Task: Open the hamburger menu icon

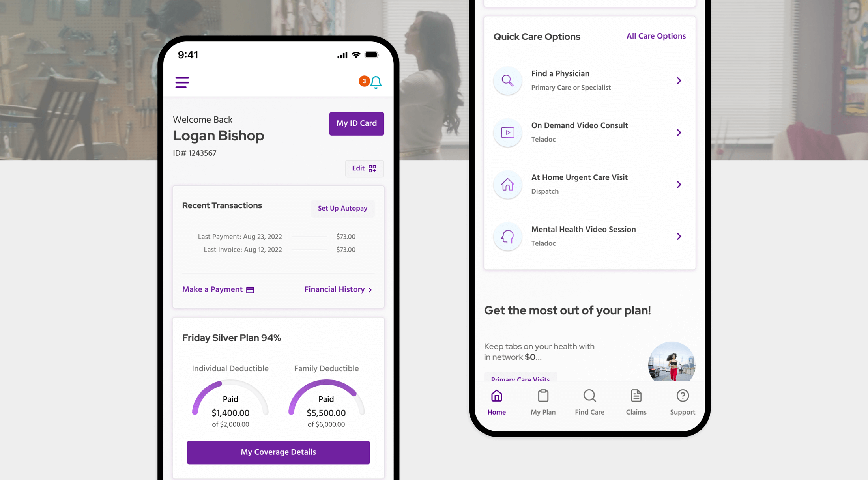Action: tap(182, 83)
